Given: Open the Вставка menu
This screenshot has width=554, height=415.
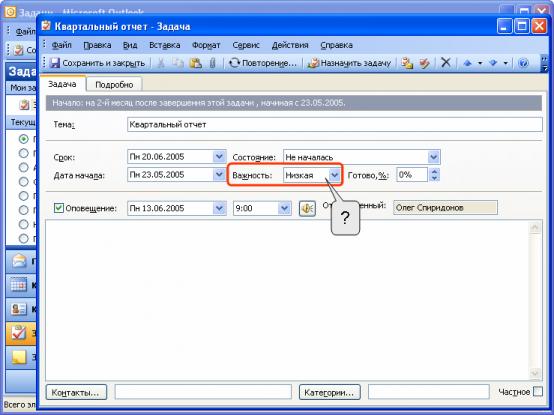Looking at the screenshot, I should click(x=165, y=45).
